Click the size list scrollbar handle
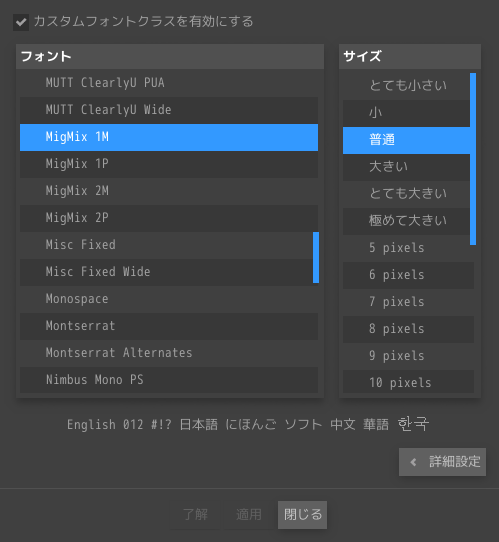The width and height of the screenshot is (499, 542). point(473,159)
